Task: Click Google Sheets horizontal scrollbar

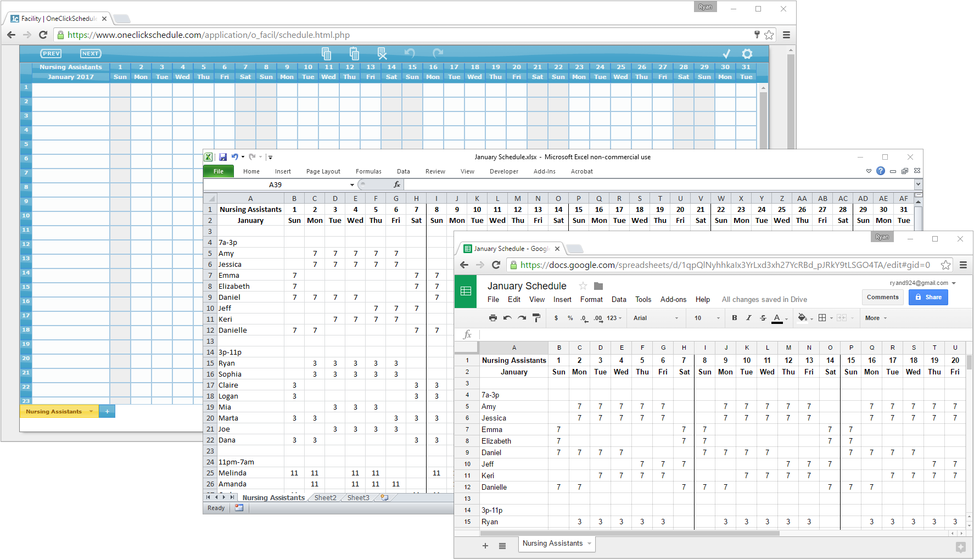Action: [629, 533]
